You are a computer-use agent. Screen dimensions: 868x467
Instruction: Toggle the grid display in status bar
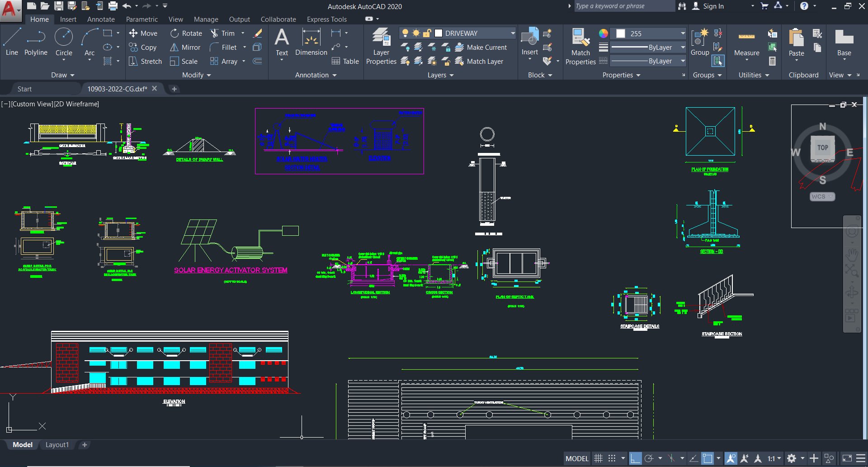pyautogui.click(x=598, y=458)
